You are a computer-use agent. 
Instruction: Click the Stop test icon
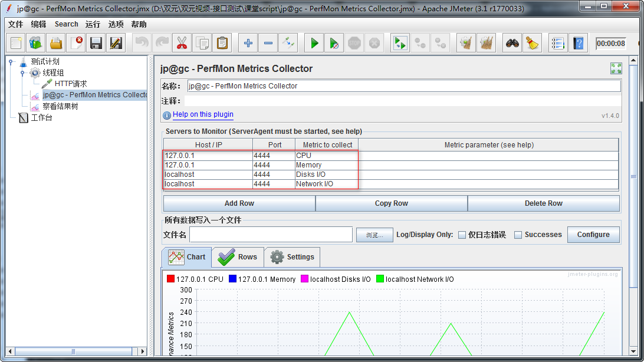tap(354, 43)
